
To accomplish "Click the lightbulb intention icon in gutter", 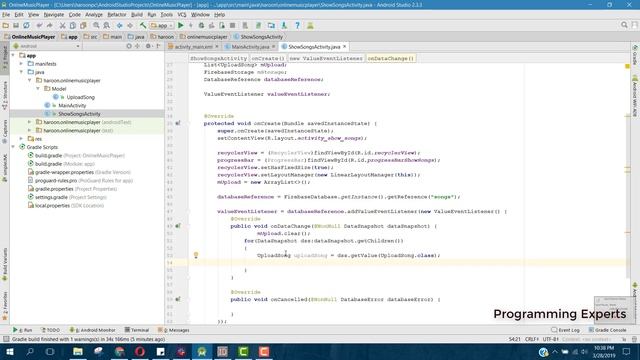I will coord(196,255).
